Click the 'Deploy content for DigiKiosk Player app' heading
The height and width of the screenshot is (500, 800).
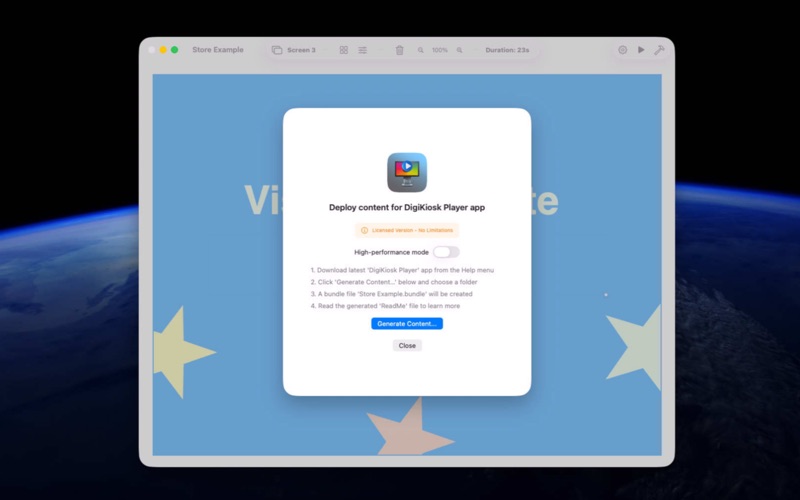407,207
